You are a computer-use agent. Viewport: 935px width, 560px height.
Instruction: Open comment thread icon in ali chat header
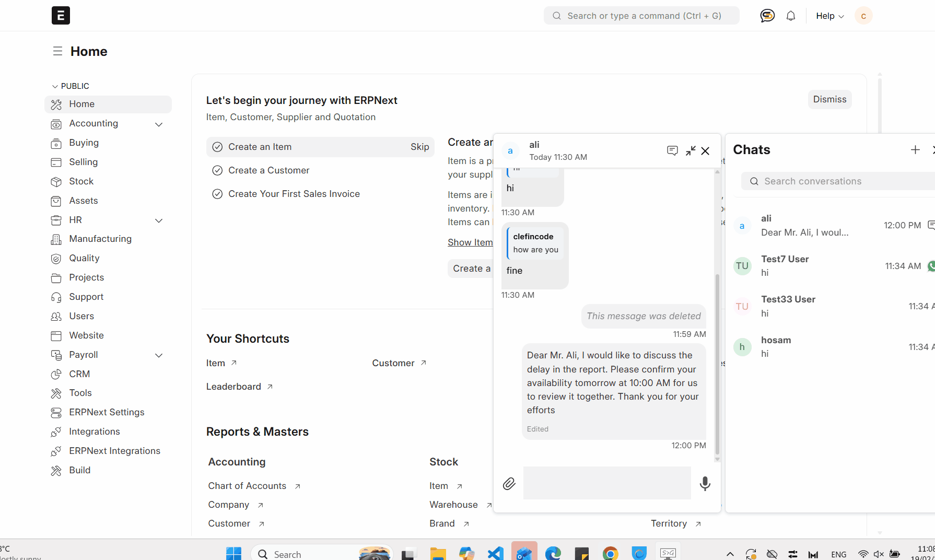click(x=672, y=150)
